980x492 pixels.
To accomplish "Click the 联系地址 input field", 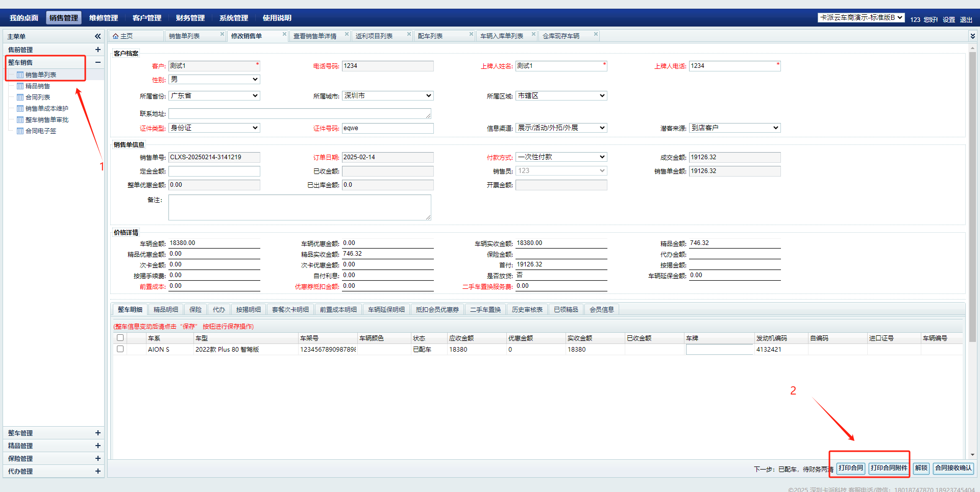I will [300, 113].
